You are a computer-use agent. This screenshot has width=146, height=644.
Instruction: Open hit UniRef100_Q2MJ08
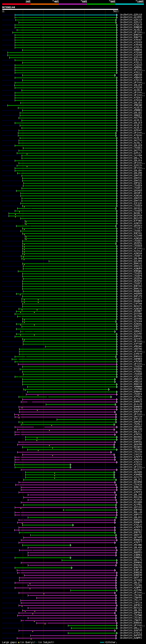click(x=131, y=58)
